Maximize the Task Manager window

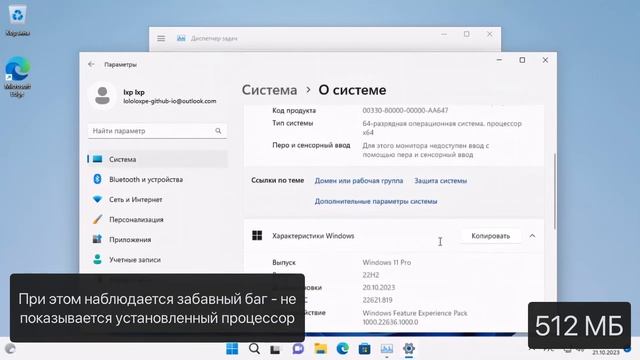467,34
